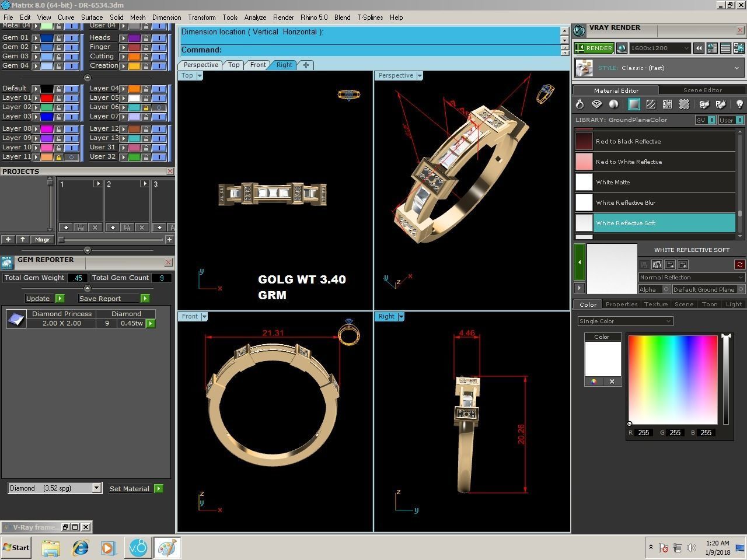Open the Top viewport dropdown arrow
747x560 pixels.
tap(200, 76)
